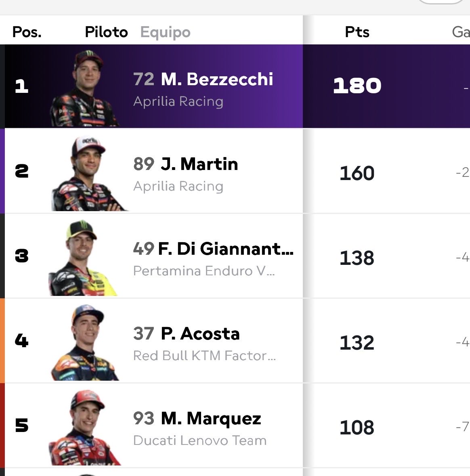Open M. Marquez rider name link

pos(211,419)
